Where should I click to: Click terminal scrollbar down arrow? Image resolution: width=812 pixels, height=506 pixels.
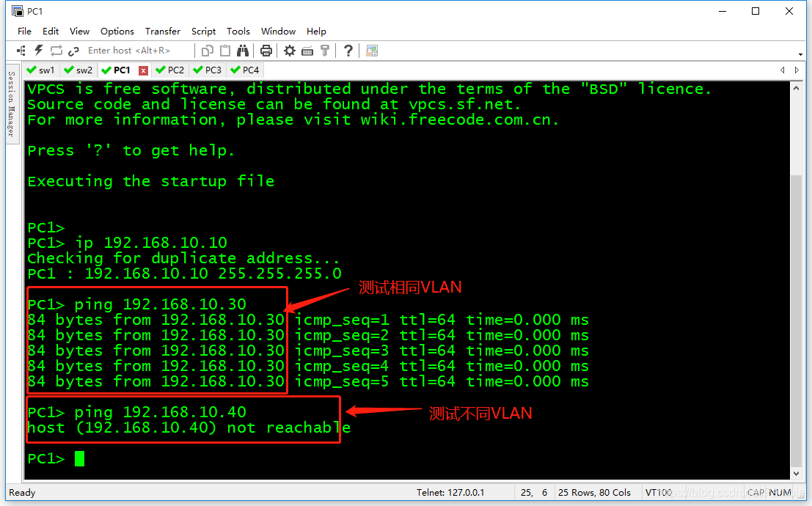point(797,474)
